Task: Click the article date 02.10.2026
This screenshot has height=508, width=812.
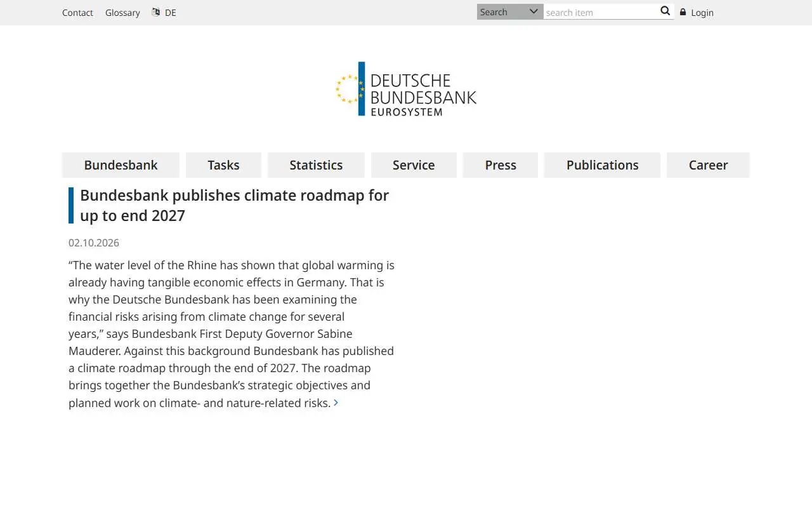Action: [94, 243]
